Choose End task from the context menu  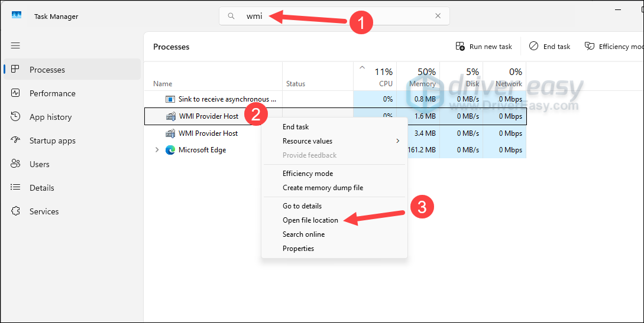tap(334, 127)
